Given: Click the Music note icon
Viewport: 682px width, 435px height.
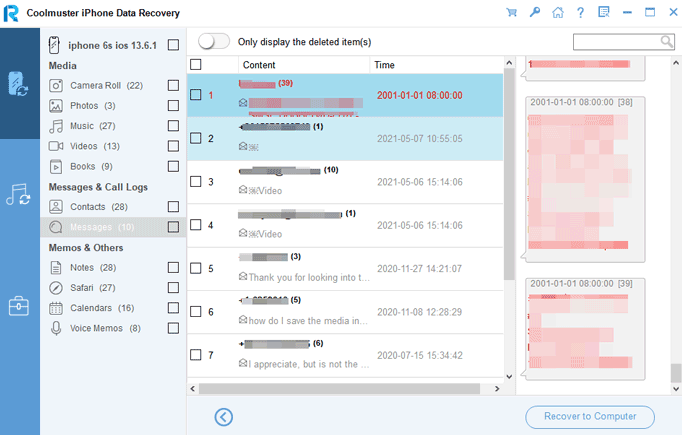Looking at the screenshot, I should pyautogui.click(x=56, y=126).
